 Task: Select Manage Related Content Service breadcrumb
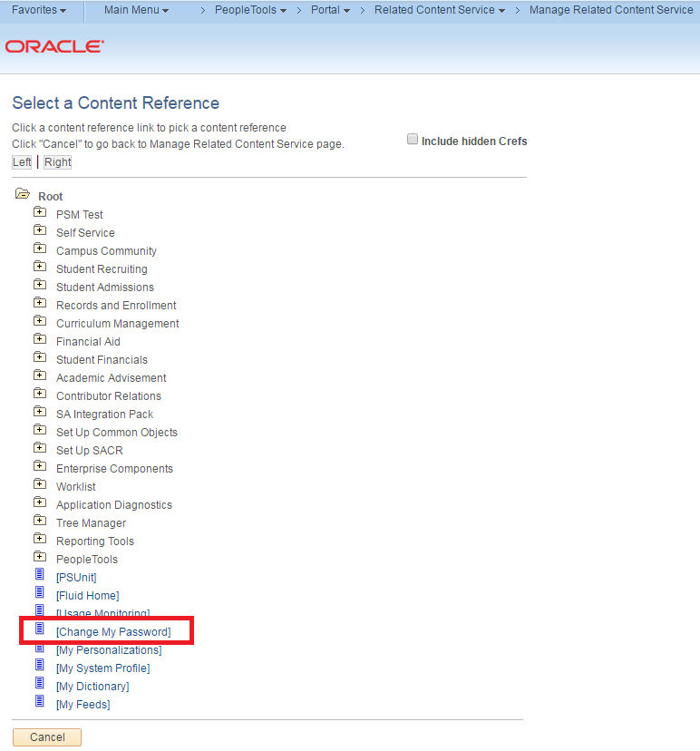coord(610,10)
